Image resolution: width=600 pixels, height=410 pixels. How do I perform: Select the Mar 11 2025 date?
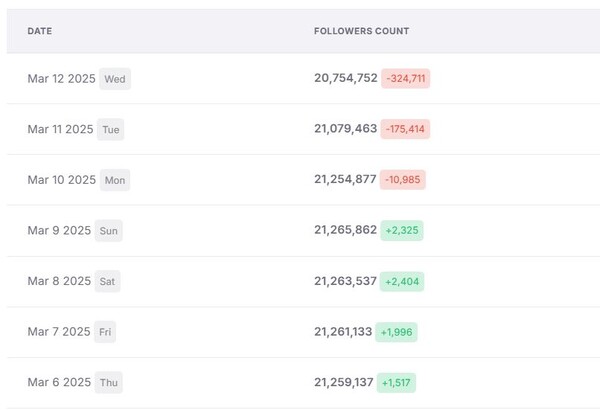pos(61,129)
